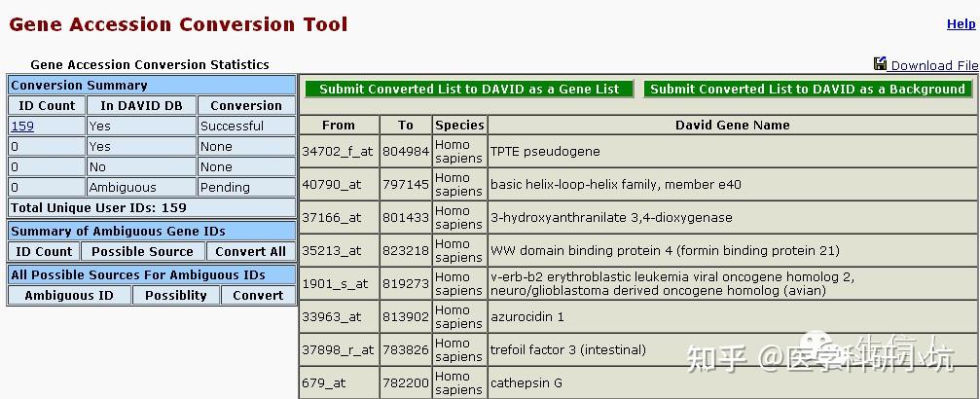Select DAVID ID 797145 cell
Screen dimensions: 980x399
[x=406, y=185]
